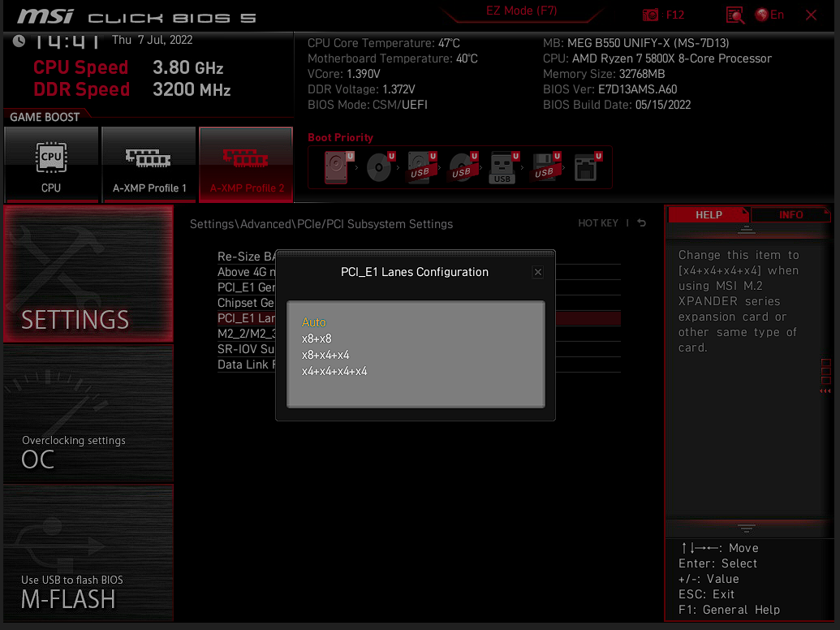Screen dimensions: 840x630
Task: Close the PCI_E1 Lanes Configuration dialog
Action: point(538,272)
